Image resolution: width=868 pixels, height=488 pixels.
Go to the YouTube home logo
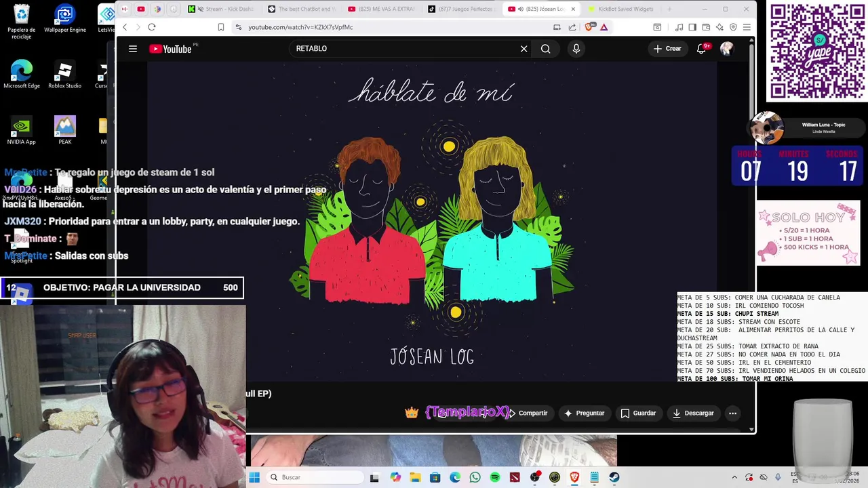tap(171, 49)
